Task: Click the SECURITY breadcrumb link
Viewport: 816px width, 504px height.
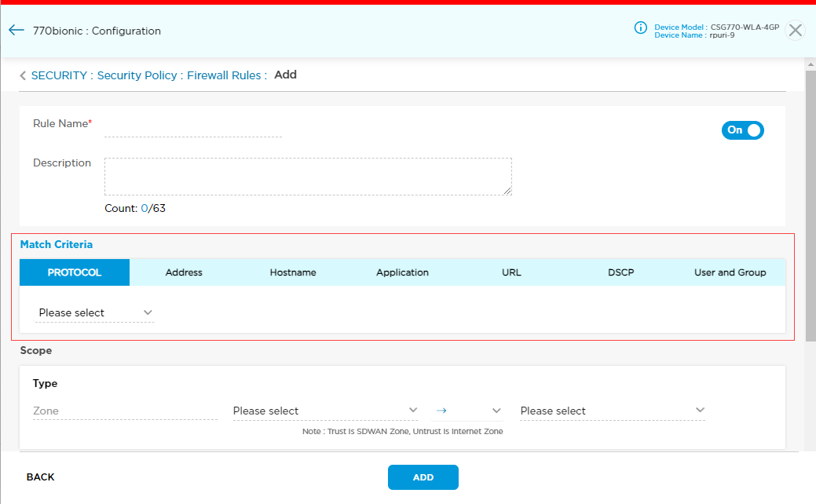Action: [59, 75]
